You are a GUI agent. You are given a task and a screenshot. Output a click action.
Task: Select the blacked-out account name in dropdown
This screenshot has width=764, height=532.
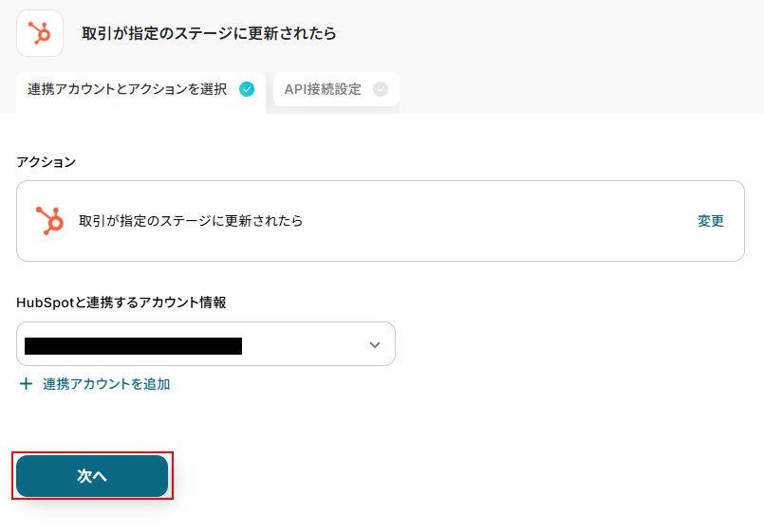[x=133, y=345]
